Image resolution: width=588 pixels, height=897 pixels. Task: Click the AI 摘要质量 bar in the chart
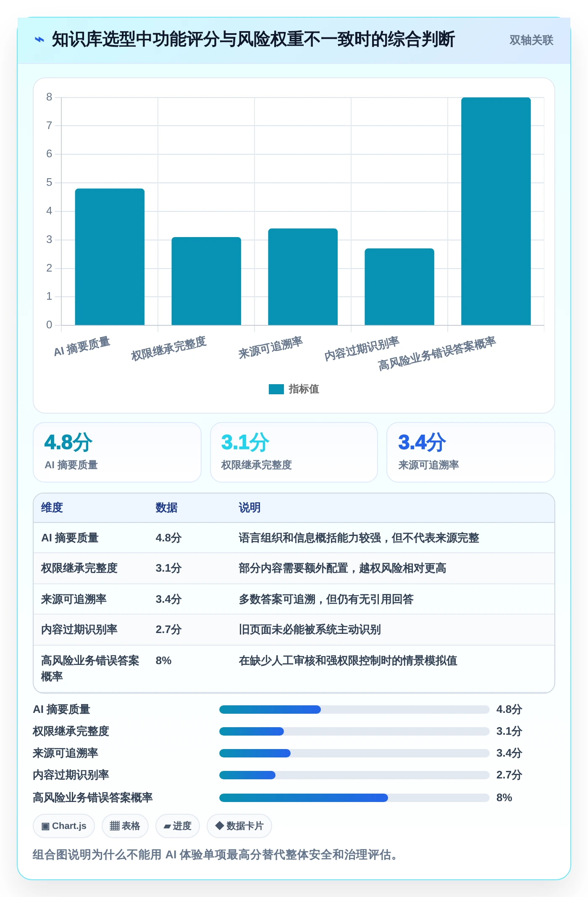(x=110, y=257)
